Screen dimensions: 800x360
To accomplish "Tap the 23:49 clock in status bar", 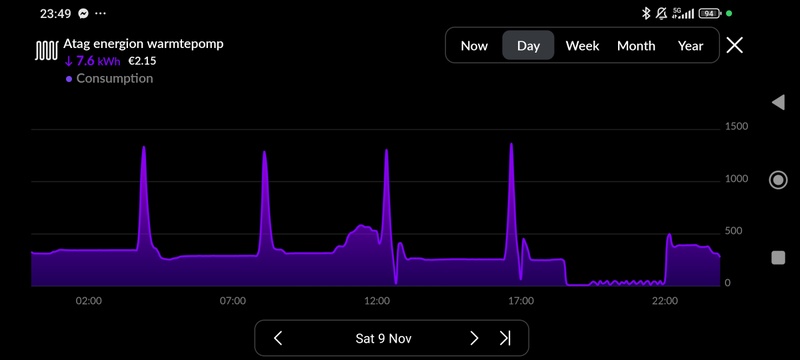I will point(55,14).
